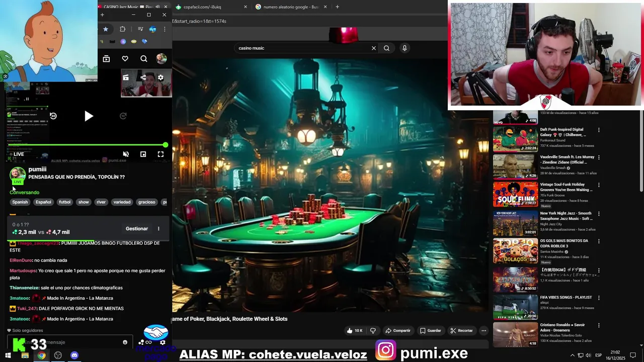Open the prediction three-dot menu next to Gestionar
Viewport: 644px width, 362px height.
coord(158,229)
